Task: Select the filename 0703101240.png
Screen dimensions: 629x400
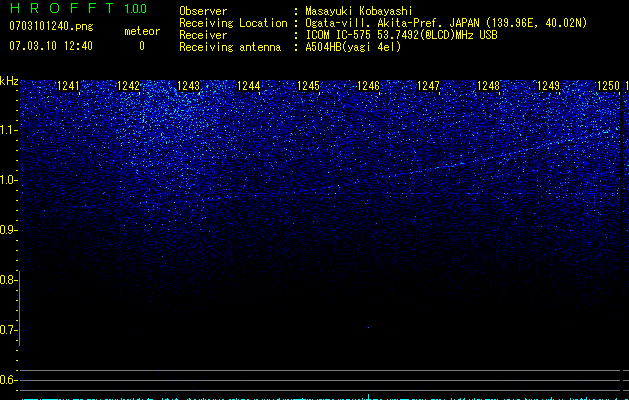Action: click(51, 26)
